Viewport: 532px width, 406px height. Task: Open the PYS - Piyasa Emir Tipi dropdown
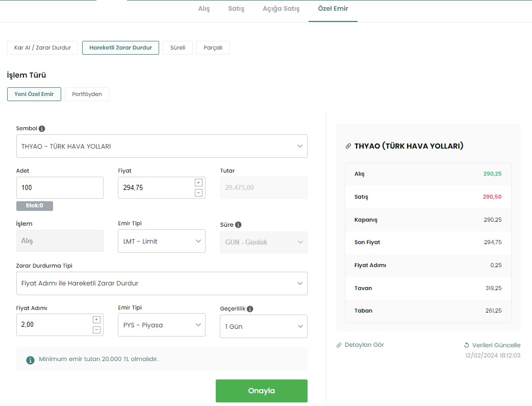(x=162, y=325)
